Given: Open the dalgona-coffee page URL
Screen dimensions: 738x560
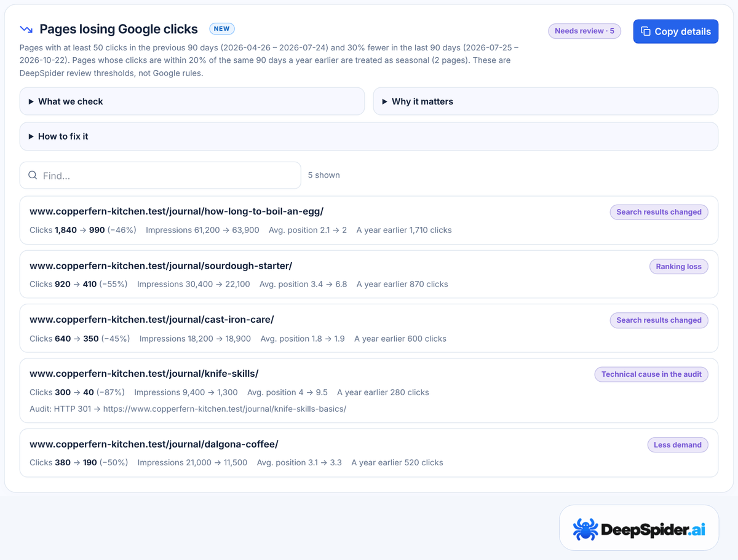Looking at the screenshot, I should tap(154, 444).
